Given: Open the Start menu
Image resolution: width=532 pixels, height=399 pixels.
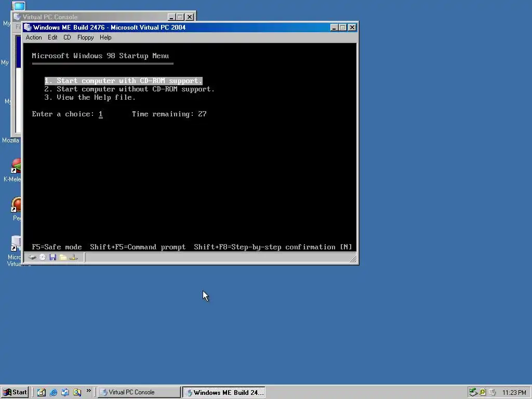Looking at the screenshot, I should pos(15,392).
